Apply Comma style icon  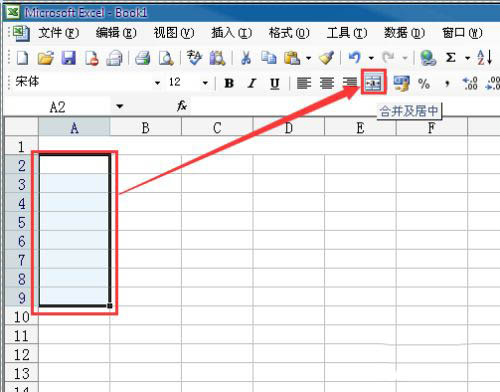[447, 83]
